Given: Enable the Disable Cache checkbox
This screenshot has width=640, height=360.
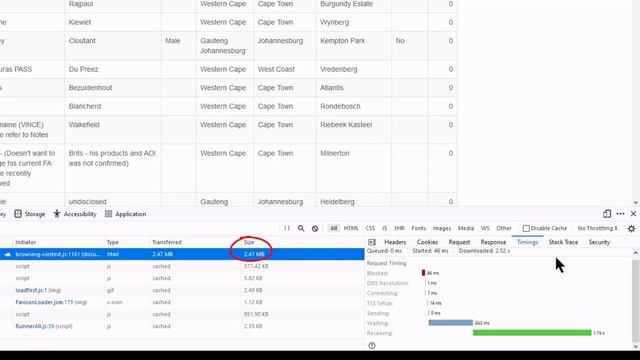Looking at the screenshot, I should (x=526, y=229).
